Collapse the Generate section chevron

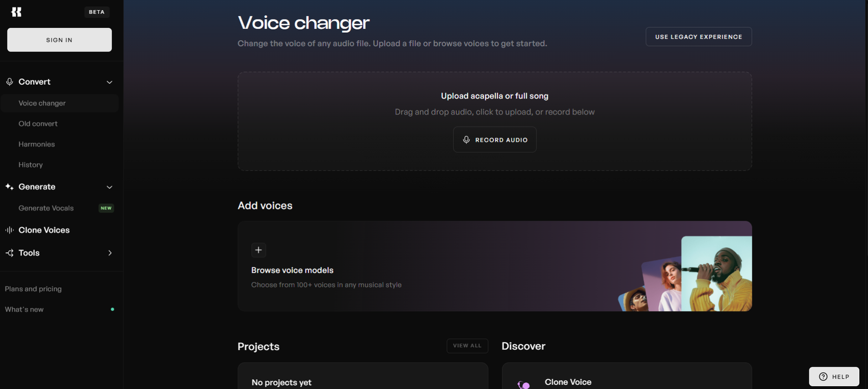click(110, 187)
